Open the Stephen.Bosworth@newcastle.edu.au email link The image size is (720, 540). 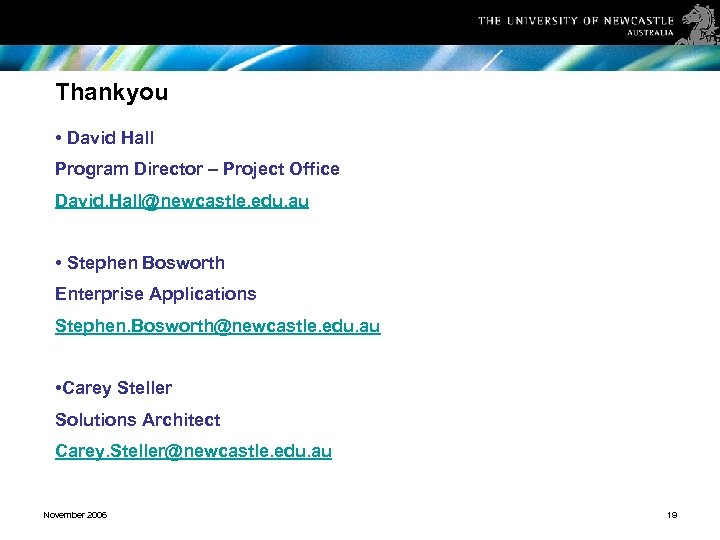pos(218,326)
